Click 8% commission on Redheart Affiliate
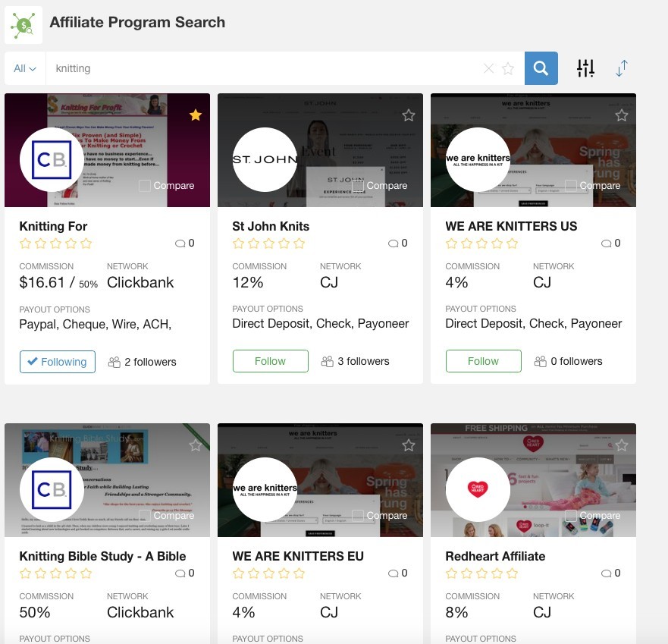 456,612
